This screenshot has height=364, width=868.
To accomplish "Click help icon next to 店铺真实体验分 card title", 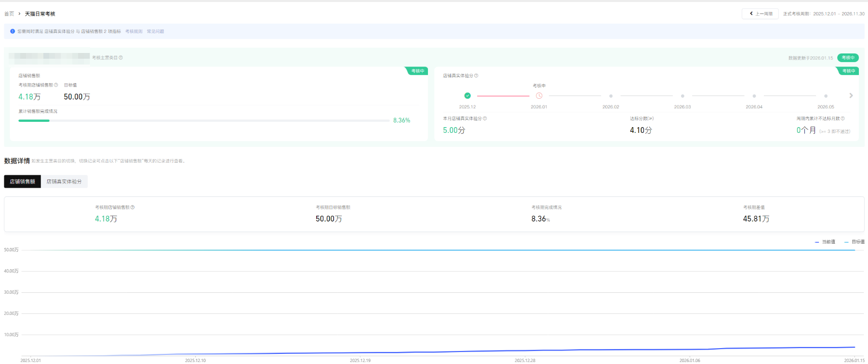I will point(476,76).
